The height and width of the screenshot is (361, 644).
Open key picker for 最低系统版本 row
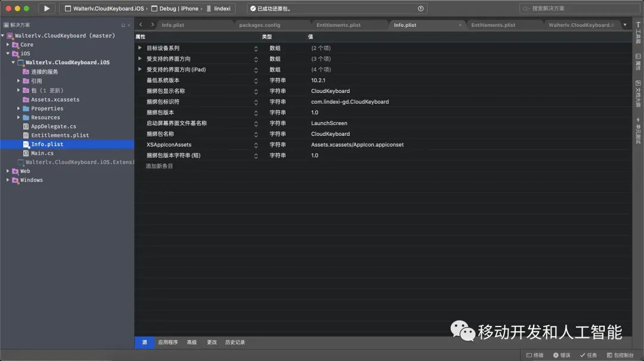tap(256, 80)
